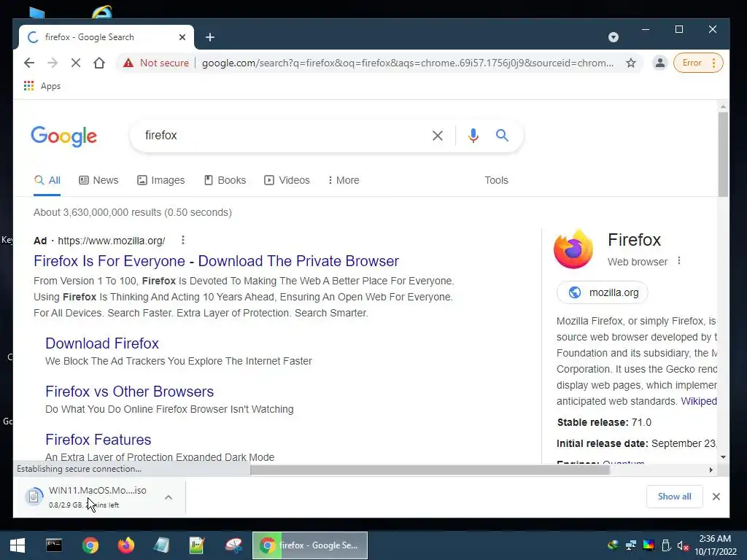This screenshot has height=560, width=747.
Task: Switch to the Books tab
Action: tap(225, 181)
